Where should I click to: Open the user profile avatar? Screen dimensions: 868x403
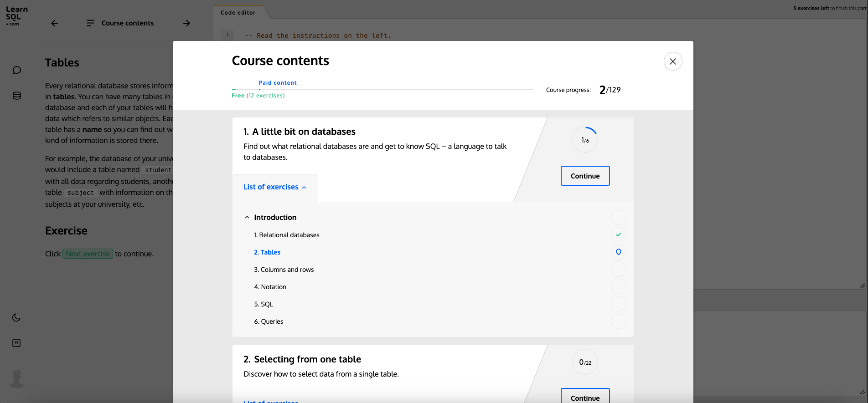(x=17, y=379)
